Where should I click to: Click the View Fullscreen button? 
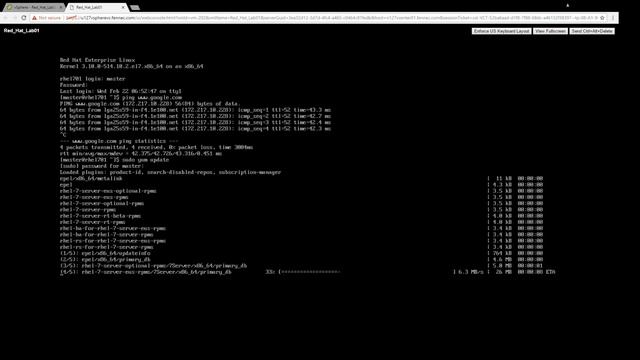click(550, 31)
